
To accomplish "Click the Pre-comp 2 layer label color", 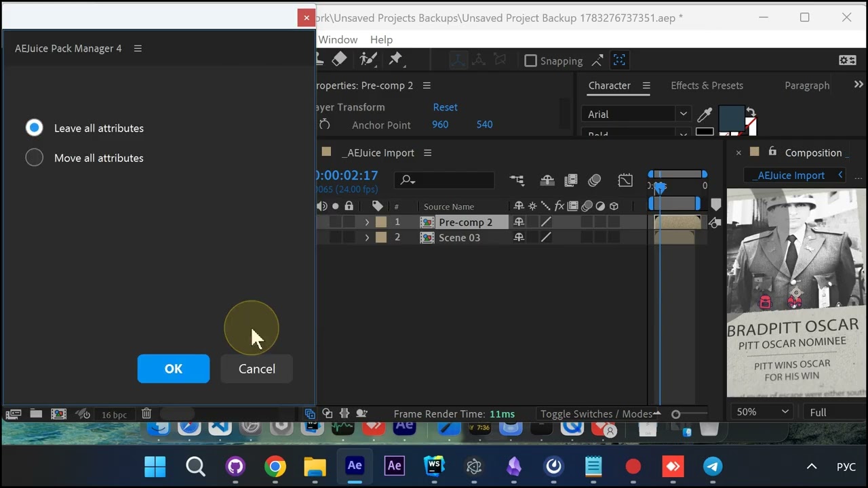I will click(381, 222).
